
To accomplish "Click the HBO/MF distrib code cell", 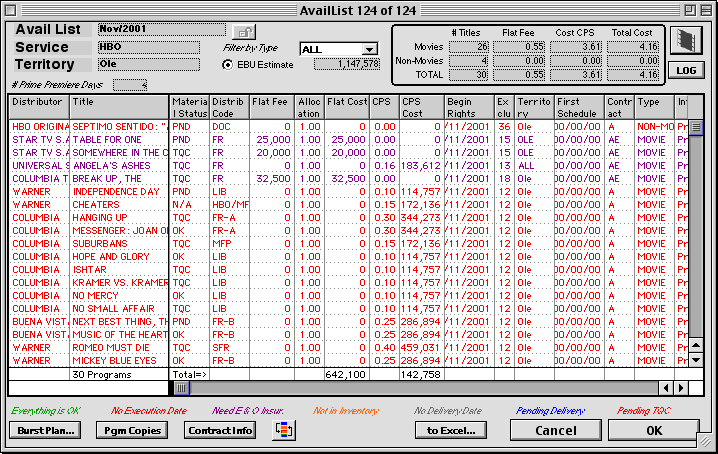I will (x=230, y=204).
